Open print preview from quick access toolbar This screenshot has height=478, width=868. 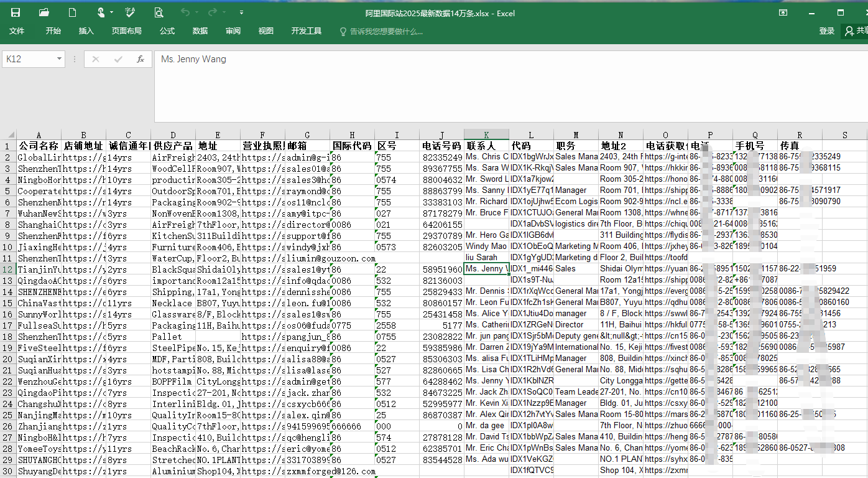(159, 12)
